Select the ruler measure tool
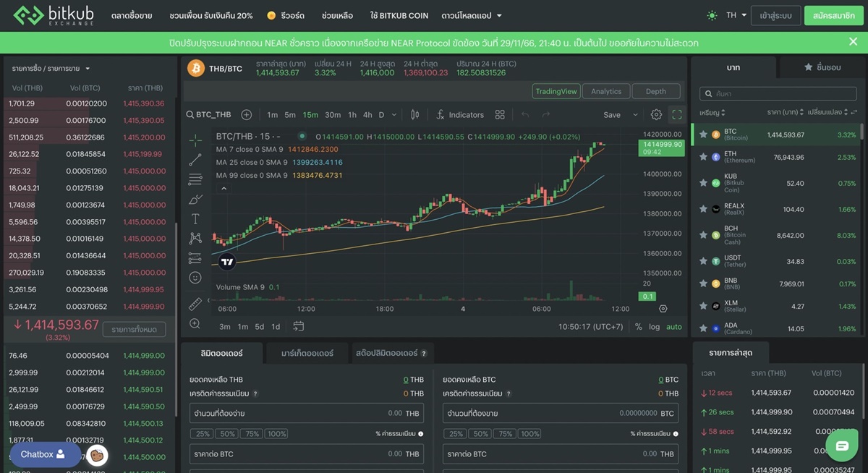 pyautogui.click(x=195, y=304)
